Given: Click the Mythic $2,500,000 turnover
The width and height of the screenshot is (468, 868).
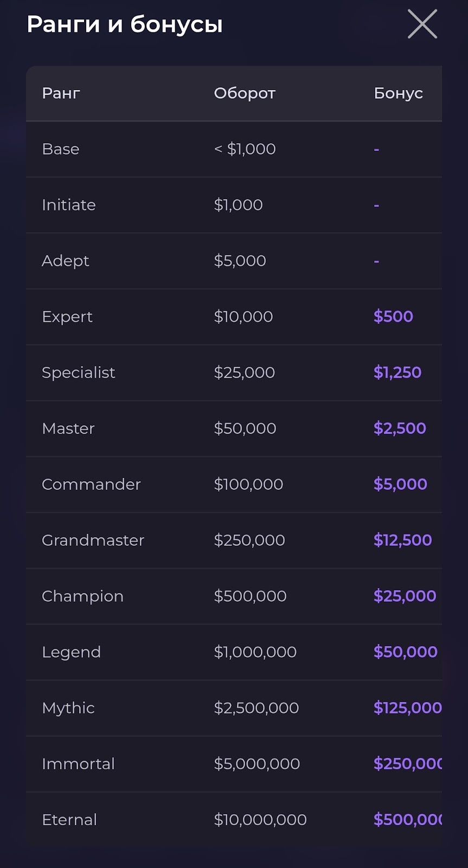Looking at the screenshot, I should click(256, 708).
